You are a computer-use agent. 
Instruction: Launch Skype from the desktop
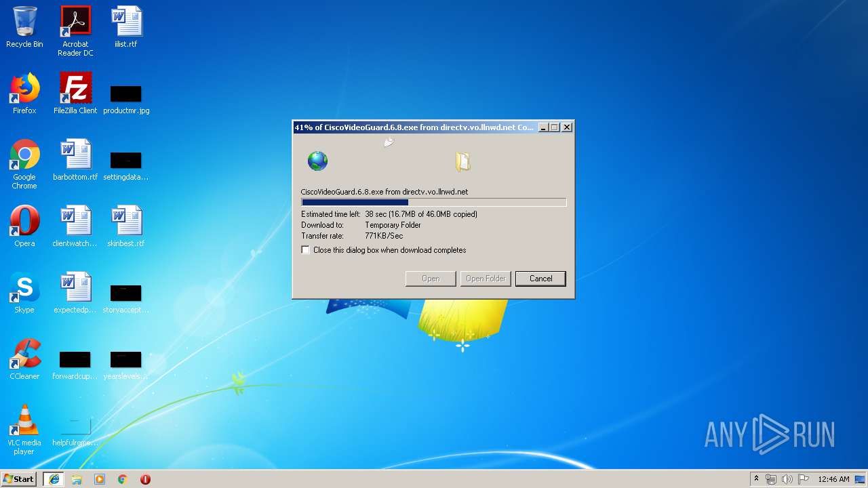24,293
